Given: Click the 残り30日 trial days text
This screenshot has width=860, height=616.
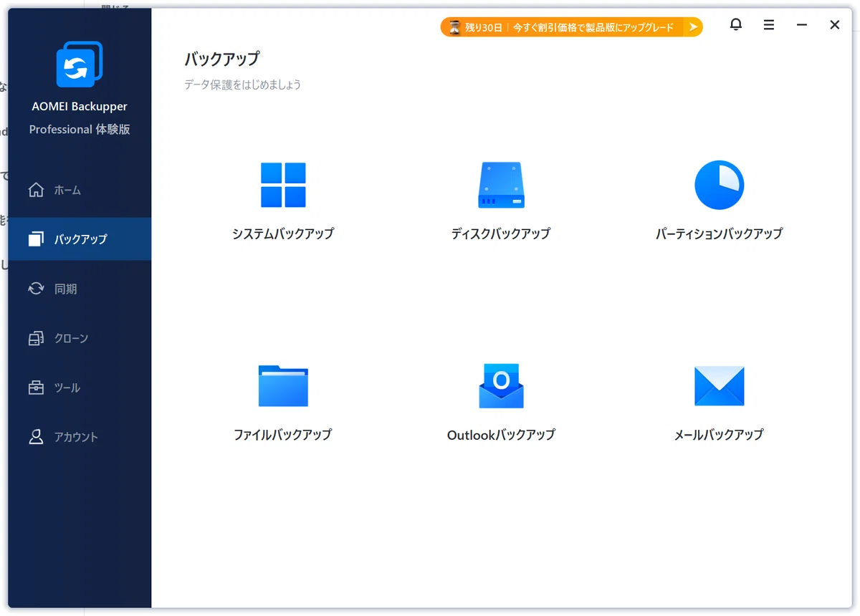Looking at the screenshot, I should (484, 27).
